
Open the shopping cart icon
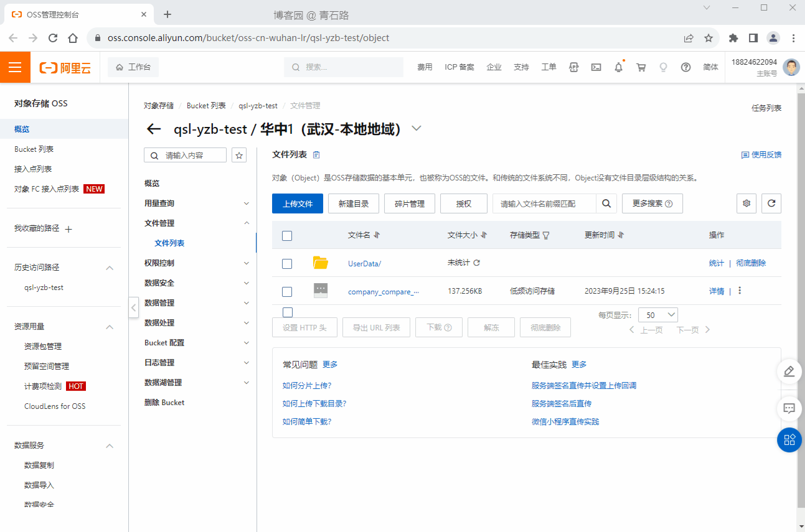641,67
